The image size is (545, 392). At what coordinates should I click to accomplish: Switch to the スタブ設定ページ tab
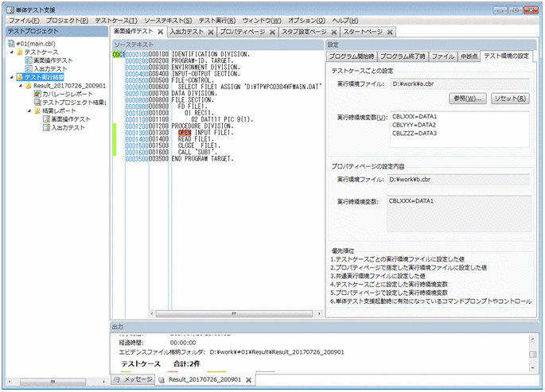click(304, 32)
